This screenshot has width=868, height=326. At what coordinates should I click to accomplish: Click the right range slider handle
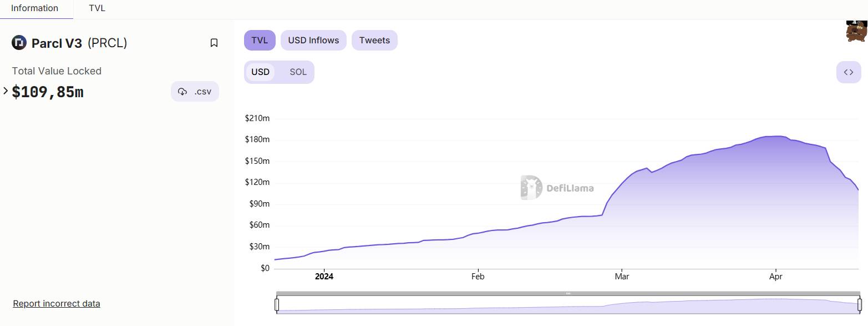click(860, 304)
